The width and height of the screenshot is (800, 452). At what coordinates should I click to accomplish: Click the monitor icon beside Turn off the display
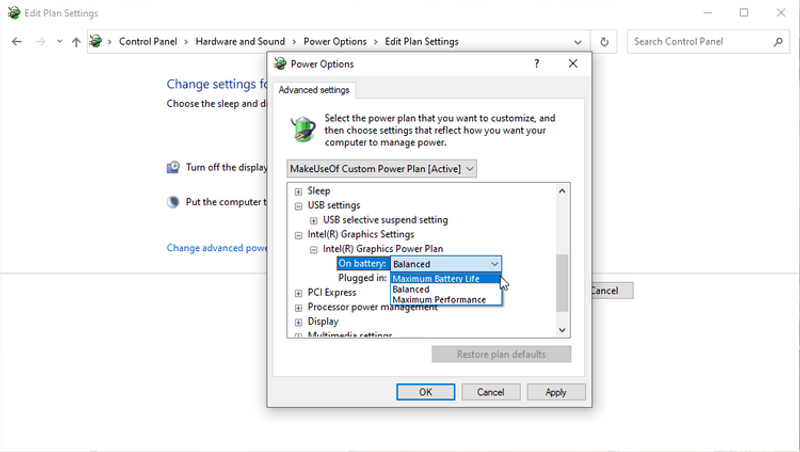pos(173,167)
